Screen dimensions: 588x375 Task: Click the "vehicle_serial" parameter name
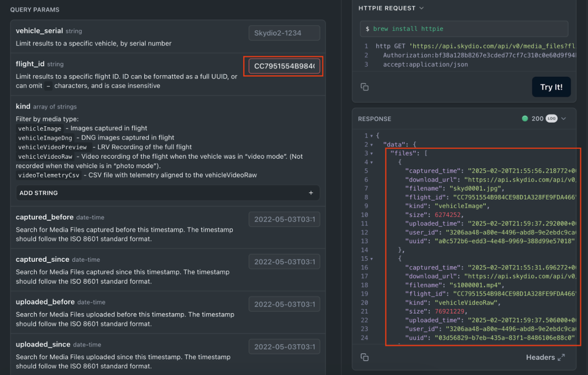(x=39, y=31)
